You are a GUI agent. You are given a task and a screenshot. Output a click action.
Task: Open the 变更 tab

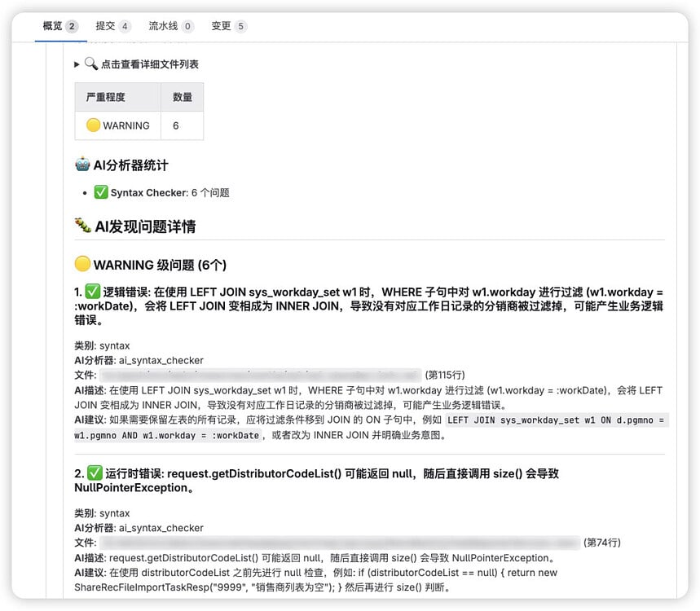221,26
